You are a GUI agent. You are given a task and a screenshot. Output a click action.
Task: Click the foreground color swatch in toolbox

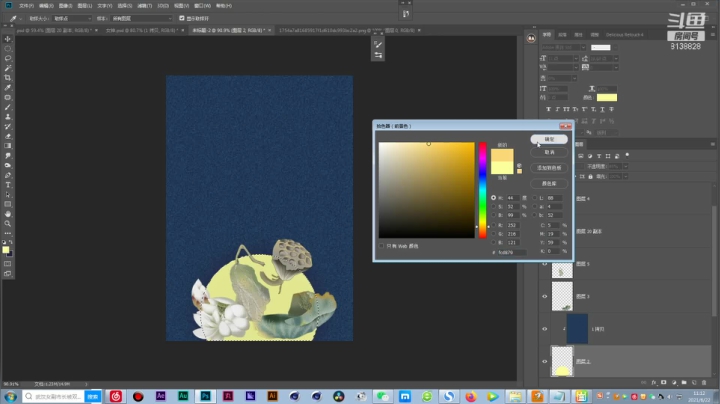pos(6,250)
